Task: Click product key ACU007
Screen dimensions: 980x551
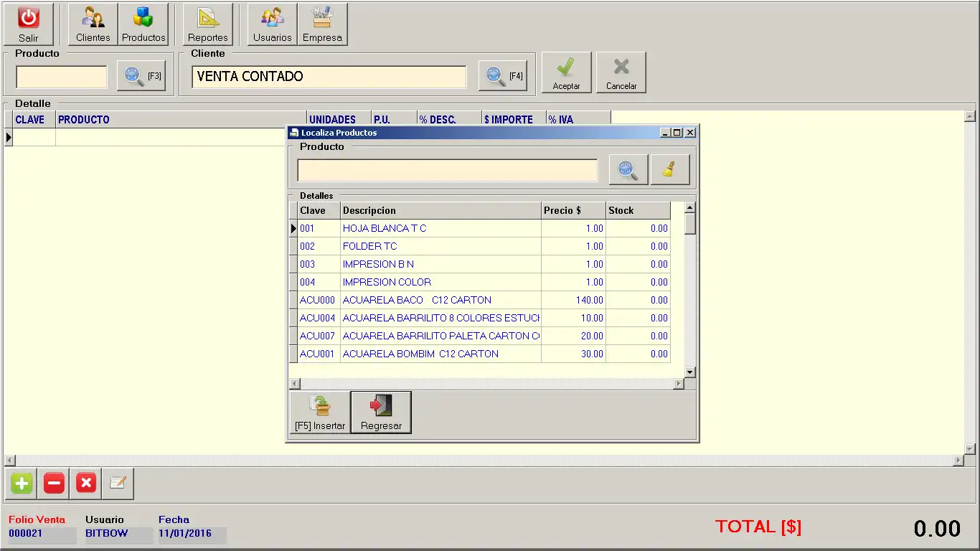Action: click(x=317, y=336)
